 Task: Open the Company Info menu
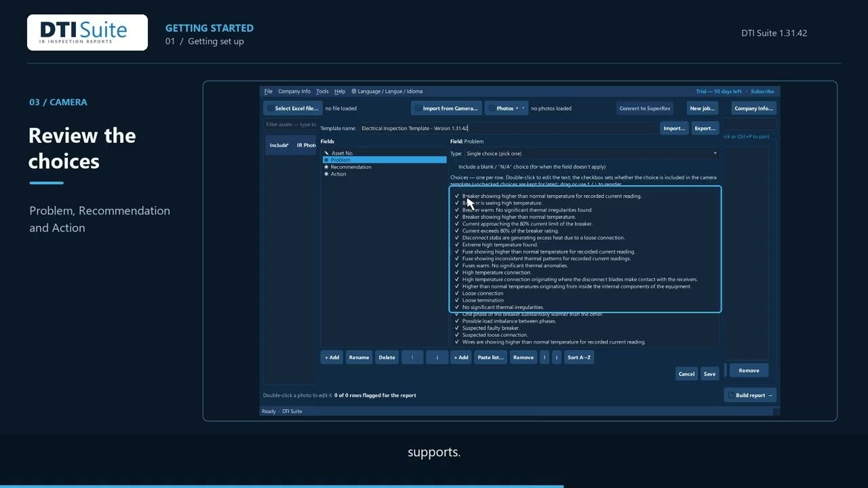click(x=294, y=91)
